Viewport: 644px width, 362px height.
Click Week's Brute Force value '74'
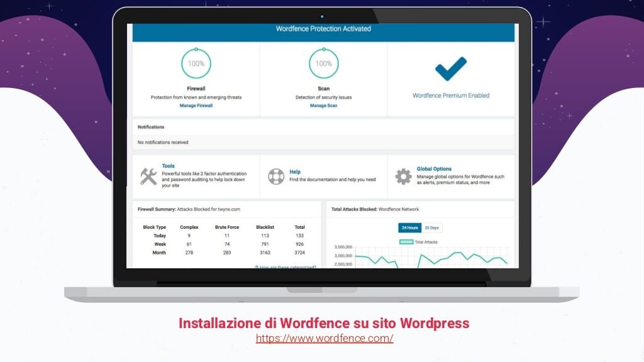[x=226, y=244]
